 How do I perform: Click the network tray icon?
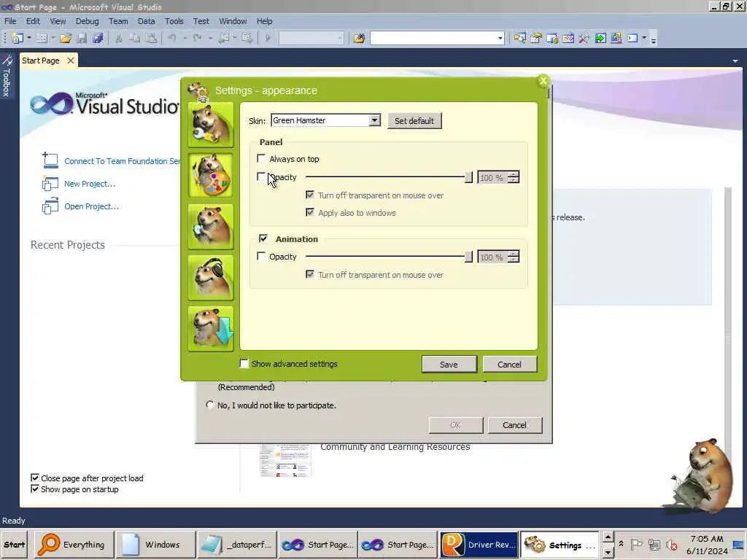point(654,544)
